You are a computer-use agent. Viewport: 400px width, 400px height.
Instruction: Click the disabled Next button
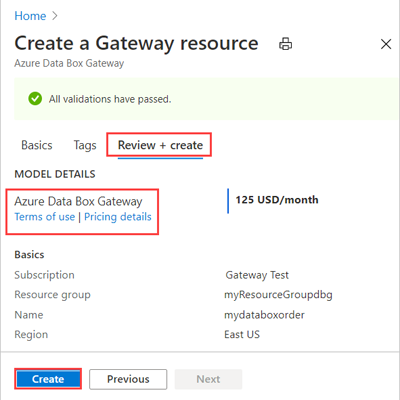[x=208, y=379]
